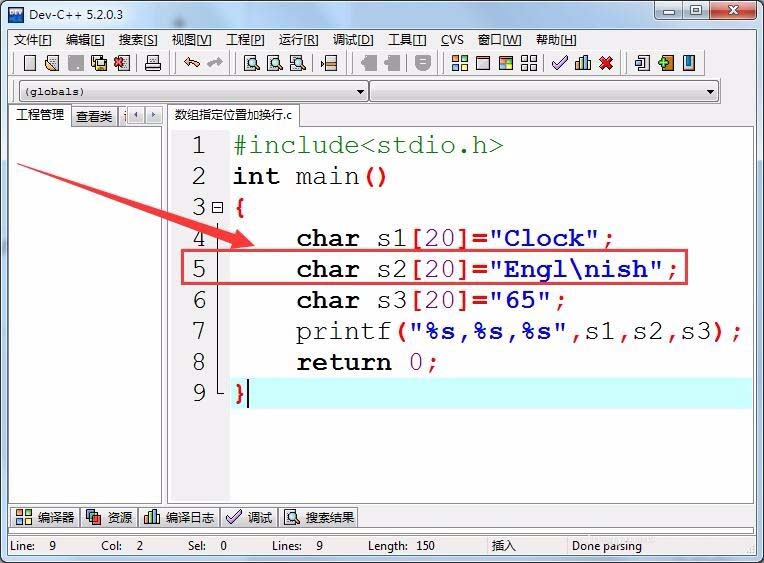Switch to the 查看类 side panel tab
Viewport: 764px width, 563px height.
tap(94, 116)
